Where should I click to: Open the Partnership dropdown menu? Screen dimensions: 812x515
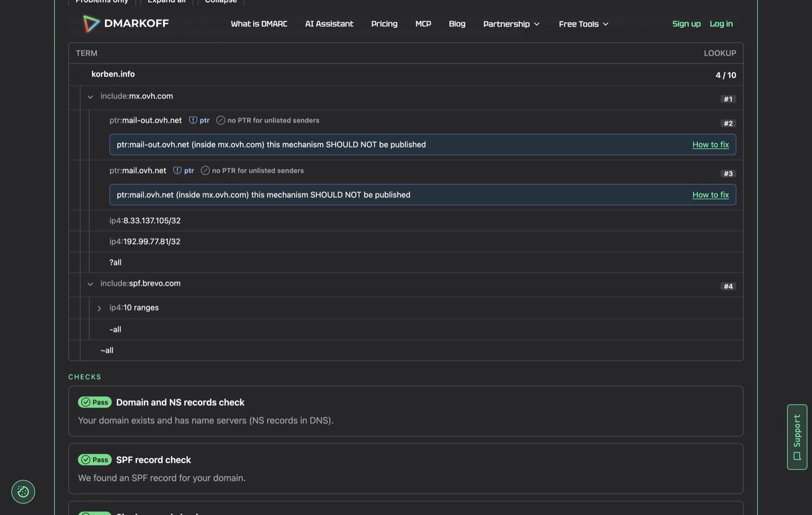512,24
